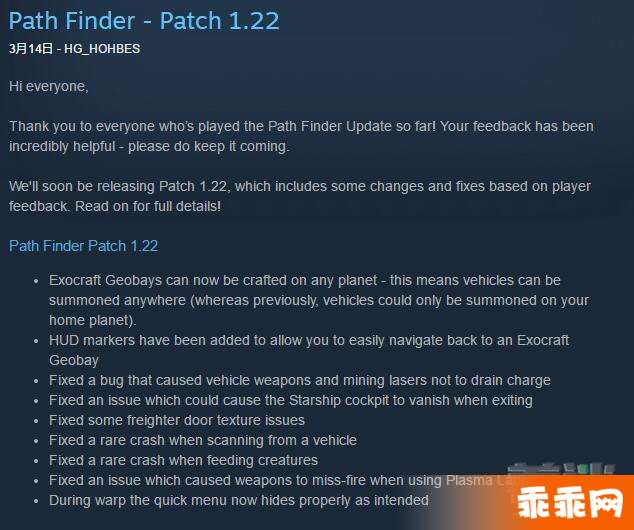
Task: Click the feeding creatures crash fix line
Action: [x=183, y=460]
